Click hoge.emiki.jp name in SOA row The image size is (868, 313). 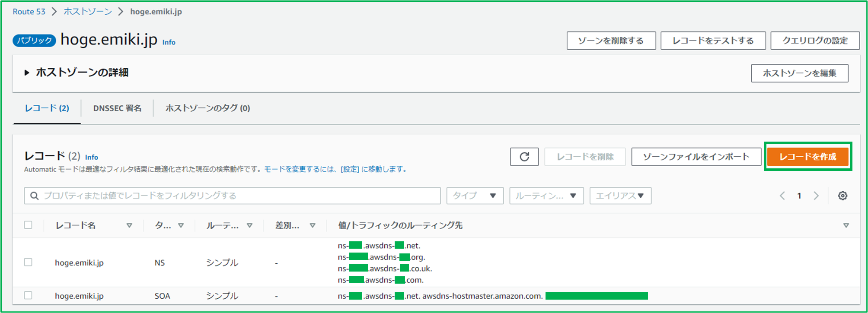pos(79,296)
